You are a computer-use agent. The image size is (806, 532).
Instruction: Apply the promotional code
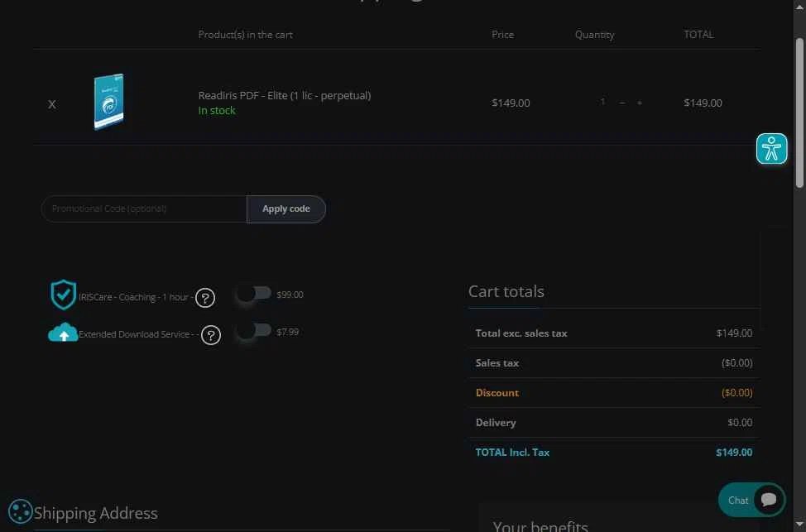(286, 208)
